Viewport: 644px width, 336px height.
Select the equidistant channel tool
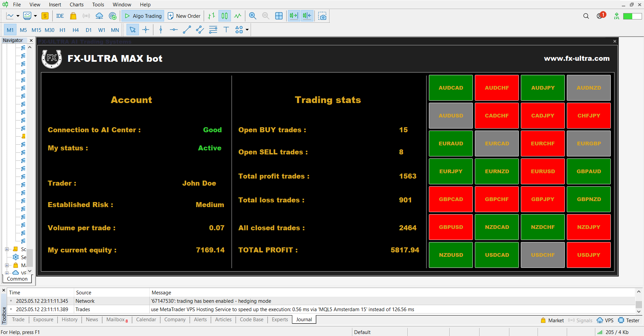click(x=200, y=30)
